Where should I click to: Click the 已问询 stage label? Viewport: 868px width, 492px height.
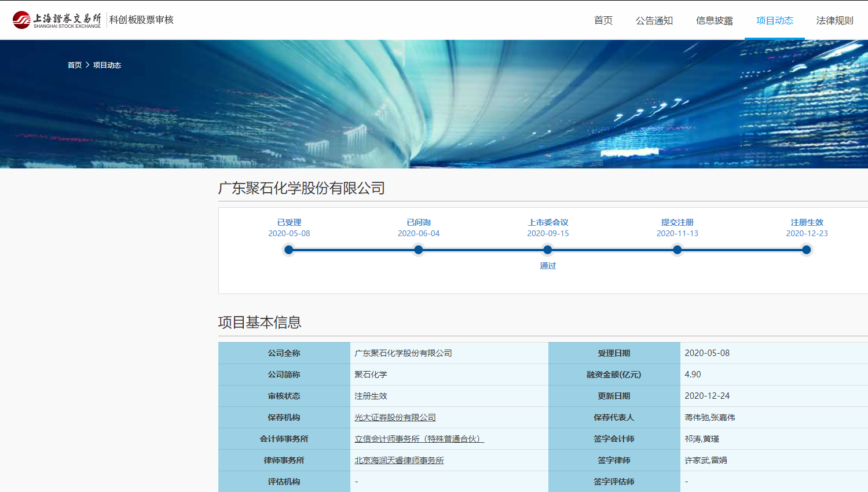click(x=419, y=222)
